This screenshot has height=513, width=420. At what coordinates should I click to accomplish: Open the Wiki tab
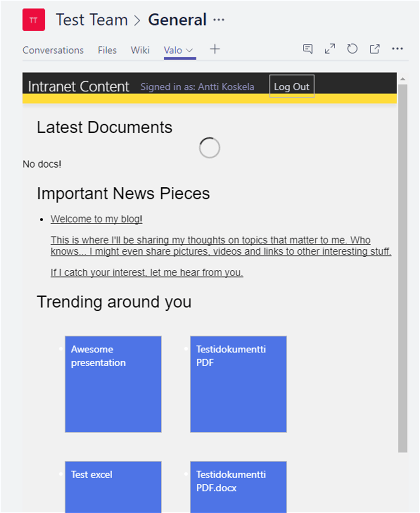point(140,50)
